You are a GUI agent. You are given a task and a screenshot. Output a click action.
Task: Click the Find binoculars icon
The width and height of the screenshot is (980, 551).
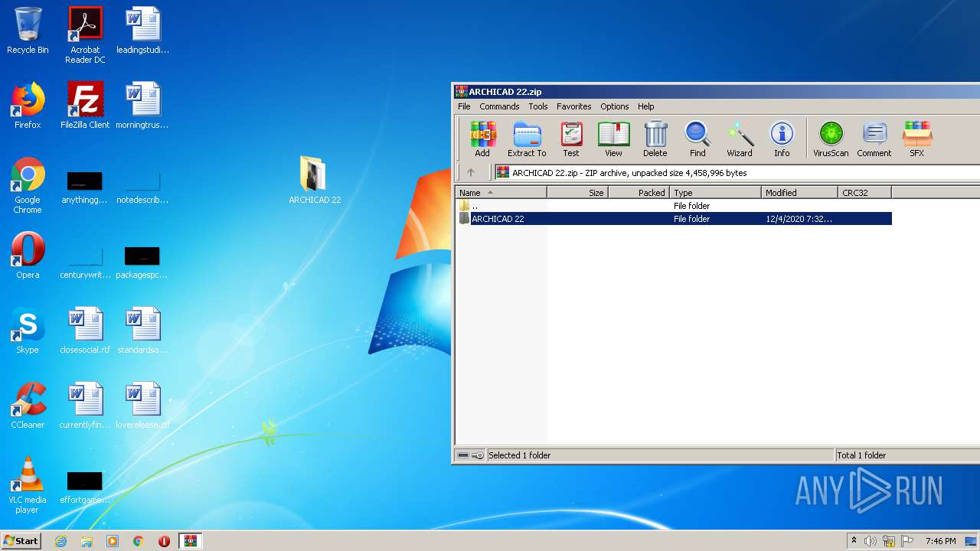[697, 139]
